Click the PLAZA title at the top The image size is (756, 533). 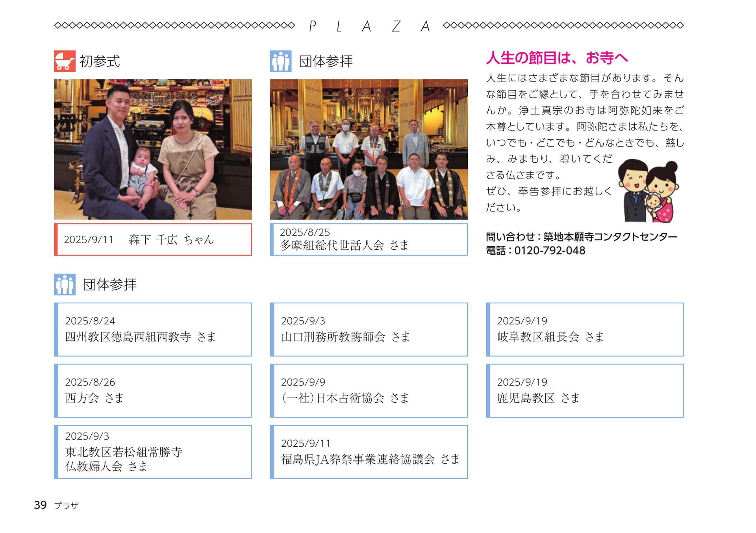369,26
